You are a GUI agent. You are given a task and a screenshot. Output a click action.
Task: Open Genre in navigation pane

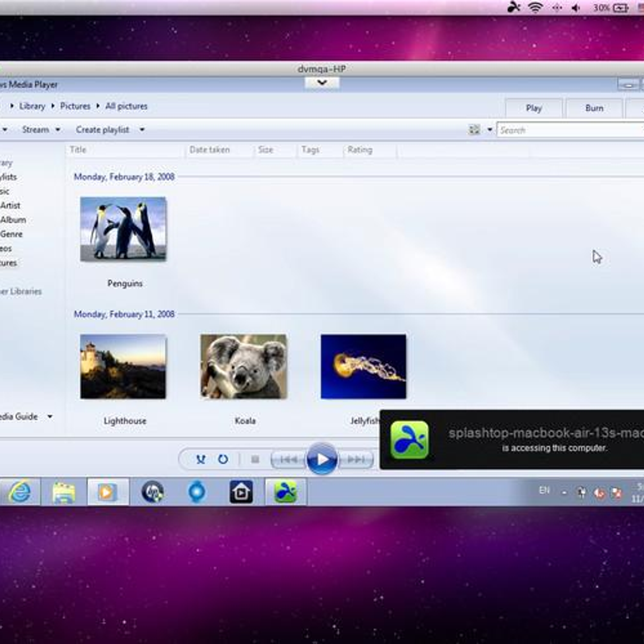(x=11, y=234)
